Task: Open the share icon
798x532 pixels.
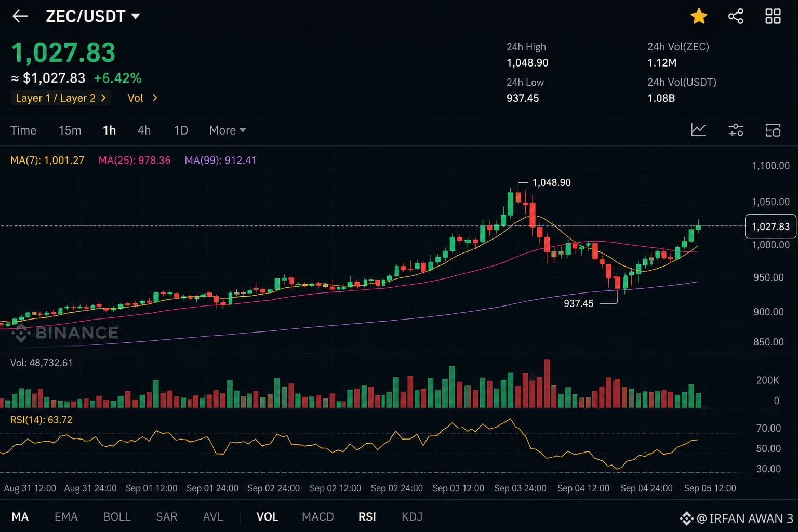Action: [736, 16]
